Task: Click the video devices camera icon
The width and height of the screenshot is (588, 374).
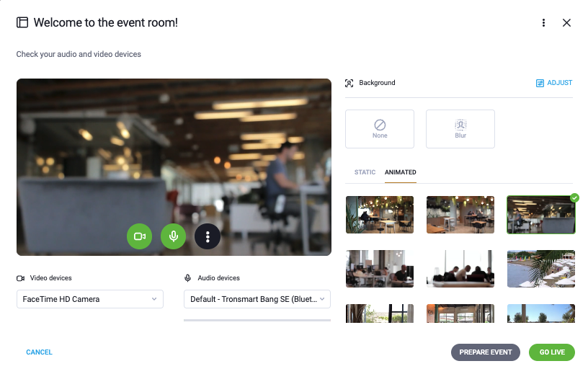Action: 21,278
